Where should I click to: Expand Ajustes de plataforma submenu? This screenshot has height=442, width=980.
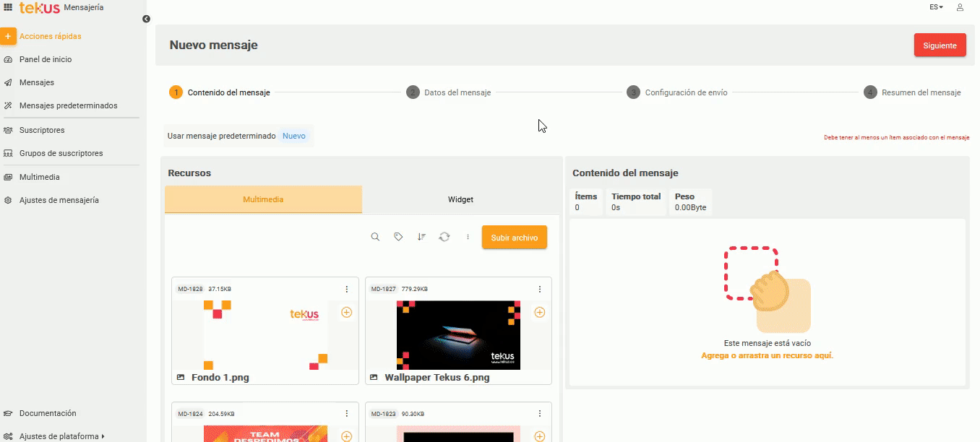[x=62, y=436]
